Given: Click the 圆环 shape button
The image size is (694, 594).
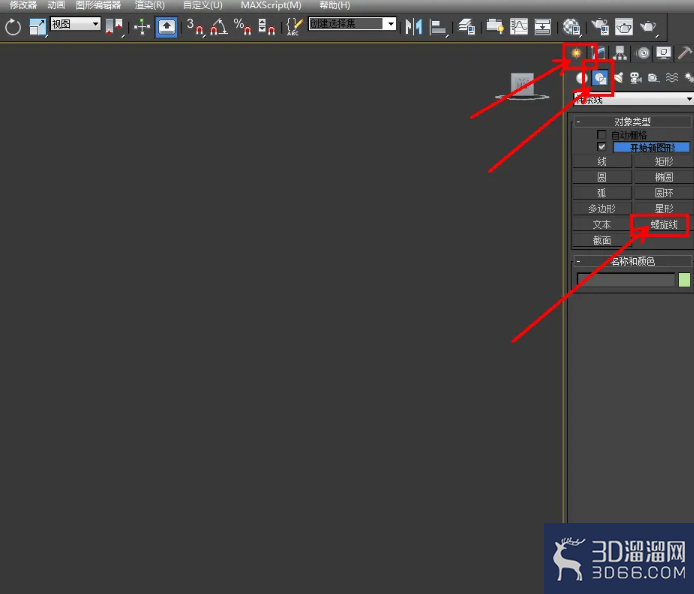Looking at the screenshot, I should pos(664,193).
